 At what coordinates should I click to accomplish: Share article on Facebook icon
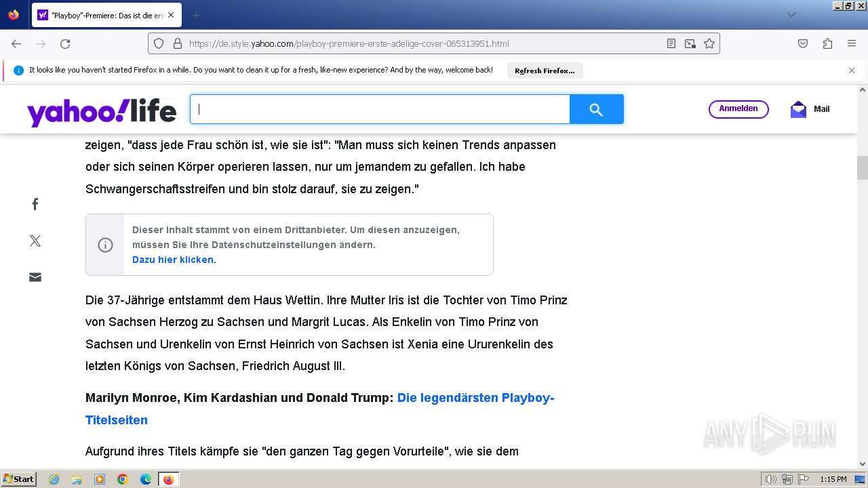(x=35, y=204)
